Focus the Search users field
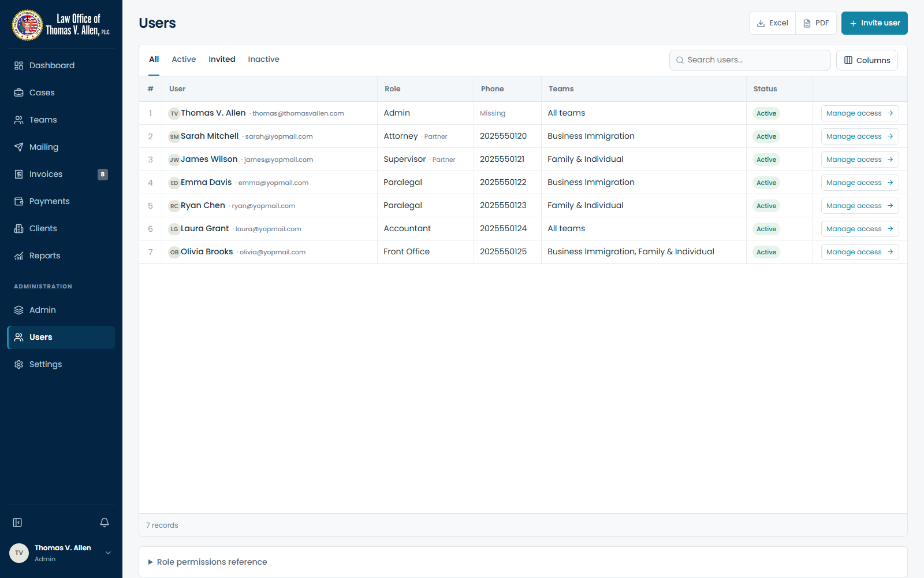This screenshot has width=924, height=578. (x=750, y=60)
